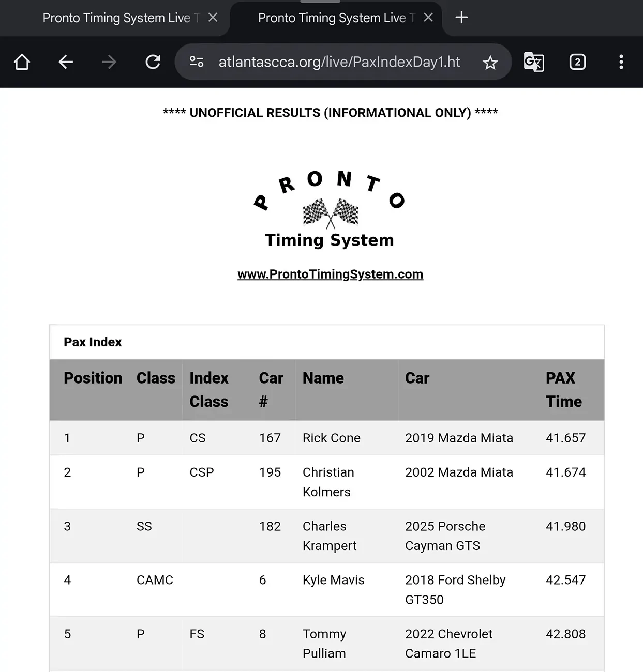643x672 pixels.
Task: Go to the browser home page
Action: [22, 62]
